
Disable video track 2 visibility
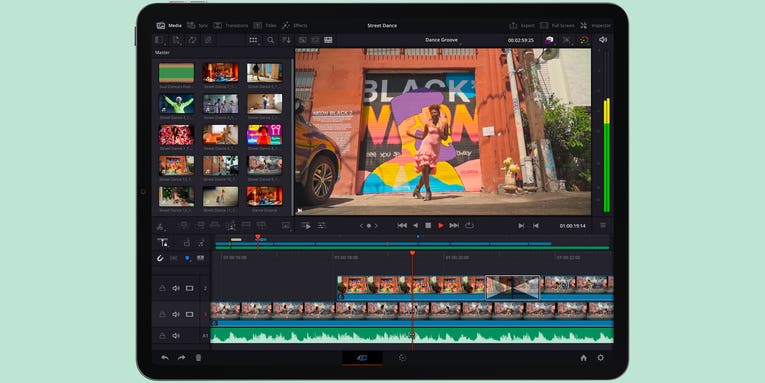tap(189, 288)
